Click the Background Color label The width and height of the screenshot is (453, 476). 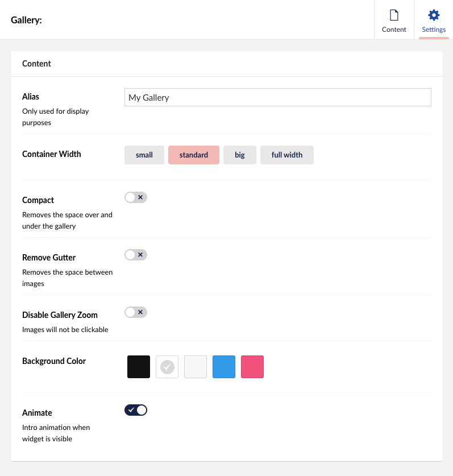coord(54,361)
